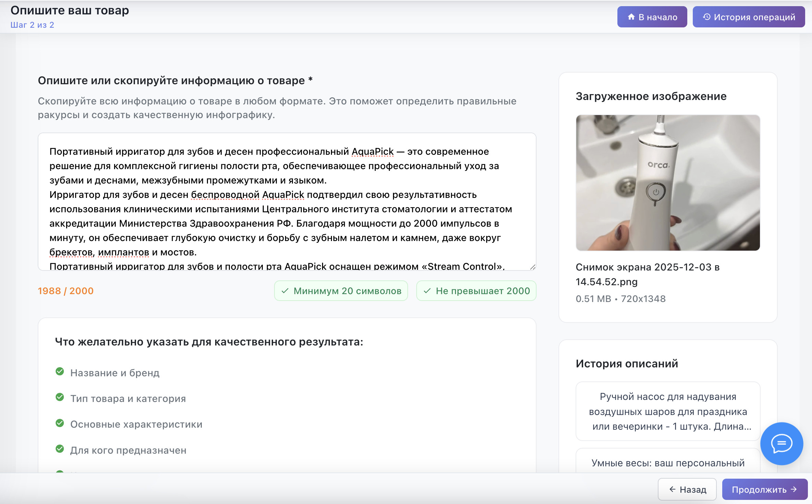Screen dimensions: 812x504
Task: Open История операций page
Action: pos(749,17)
